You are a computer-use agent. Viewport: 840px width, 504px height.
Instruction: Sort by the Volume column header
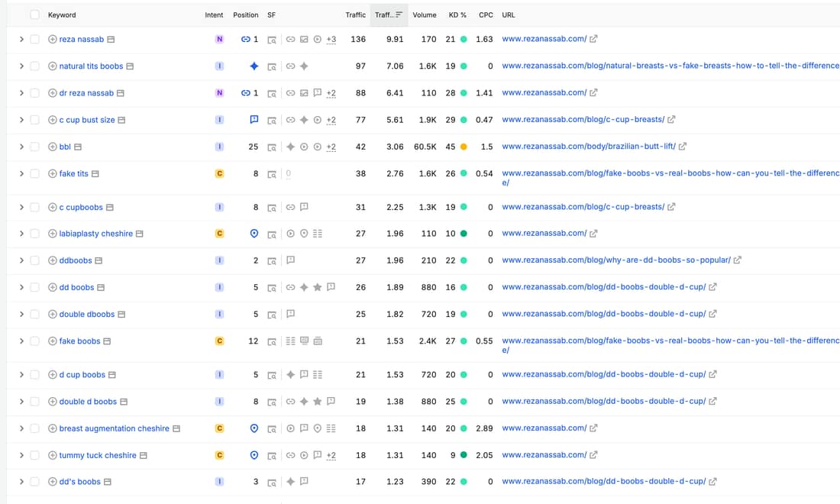(425, 15)
